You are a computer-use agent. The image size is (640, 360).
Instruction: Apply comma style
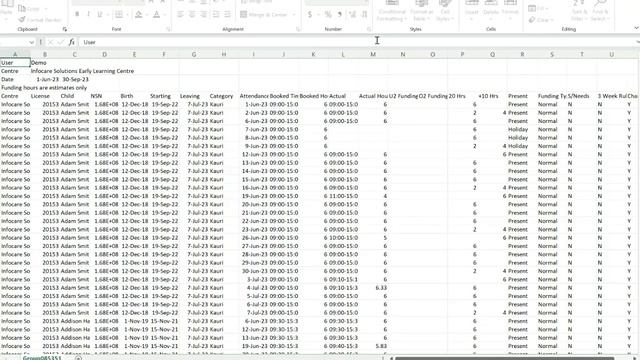coord(340,15)
